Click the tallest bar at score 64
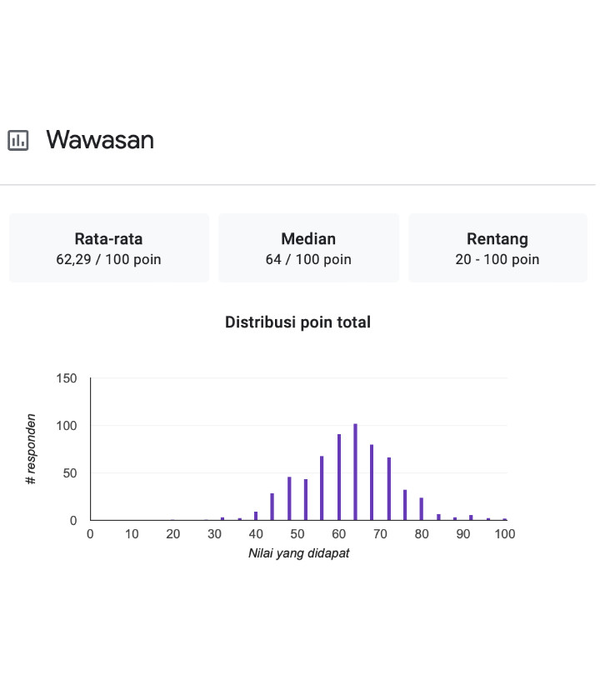Screen dimensions: 600x700 355,472
